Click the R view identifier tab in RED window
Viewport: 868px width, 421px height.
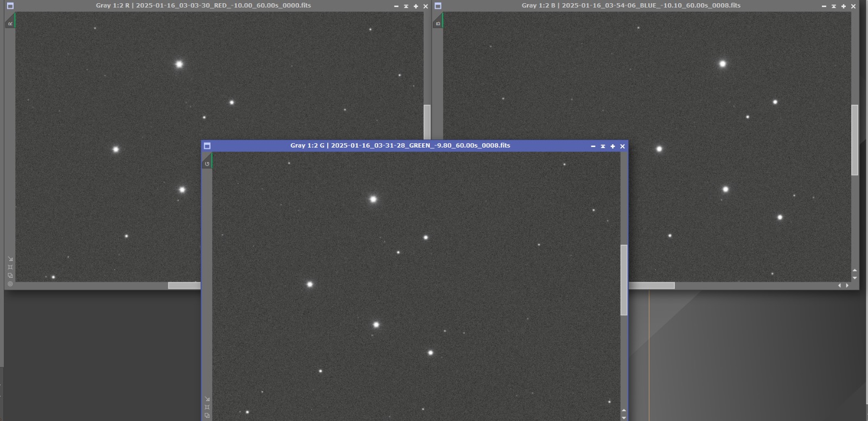[x=10, y=21]
